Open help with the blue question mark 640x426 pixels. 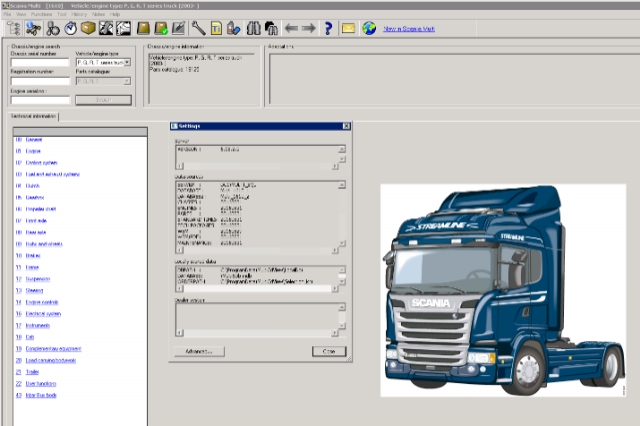pos(328,29)
